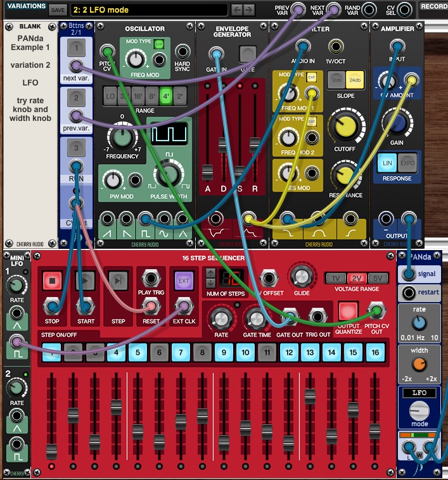
Task: Toggle the Output Quantize button
Action: tap(348, 312)
